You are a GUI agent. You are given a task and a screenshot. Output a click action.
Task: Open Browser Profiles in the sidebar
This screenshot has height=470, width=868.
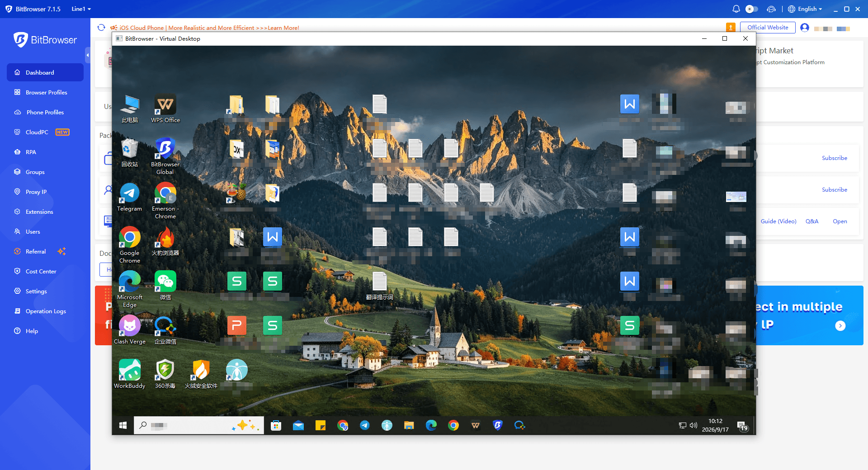click(x=45, y=92)
